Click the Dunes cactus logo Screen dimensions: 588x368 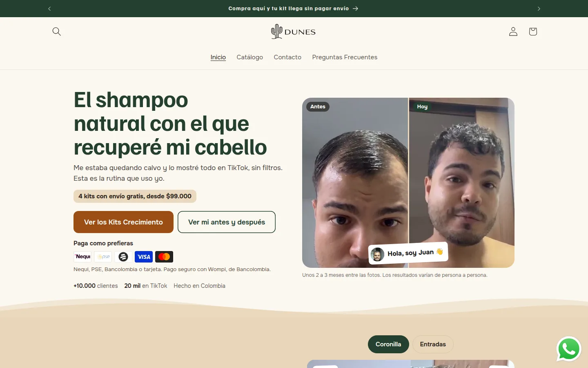point(294,31)
